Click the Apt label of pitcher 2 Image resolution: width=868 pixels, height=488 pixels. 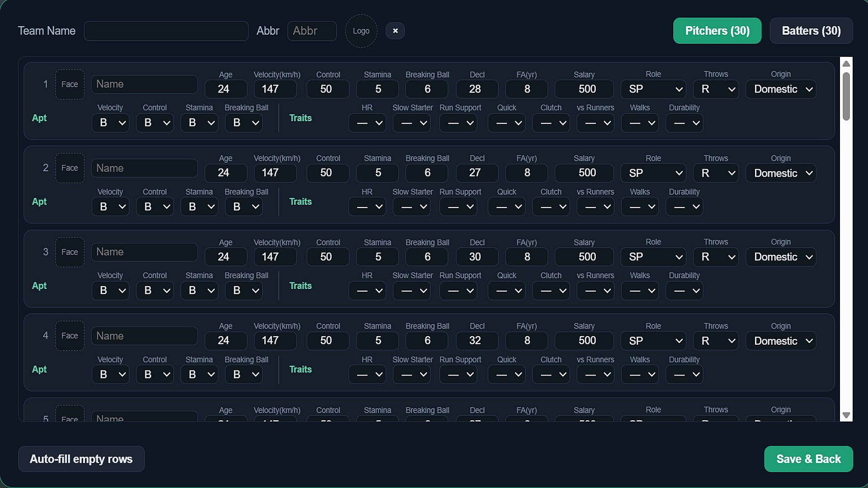pos(39,202)
